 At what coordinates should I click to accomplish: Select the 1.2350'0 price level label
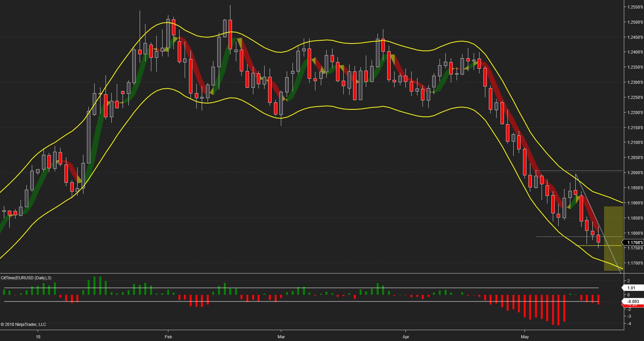(635, 67)
